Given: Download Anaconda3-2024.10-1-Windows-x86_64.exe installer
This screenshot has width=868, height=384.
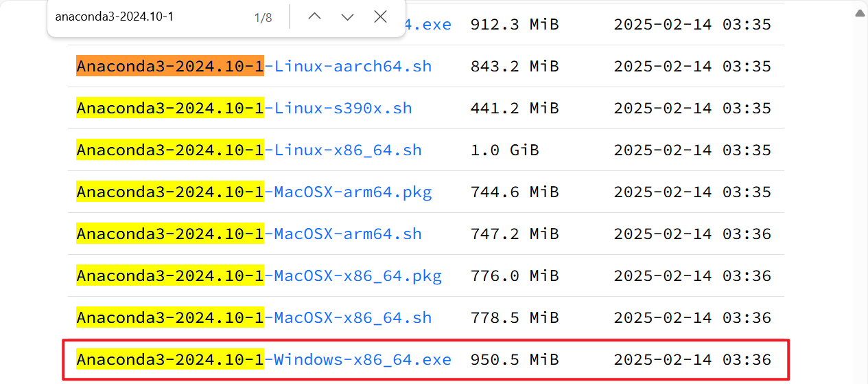Looking at the screenshot, I should [264, 360].
